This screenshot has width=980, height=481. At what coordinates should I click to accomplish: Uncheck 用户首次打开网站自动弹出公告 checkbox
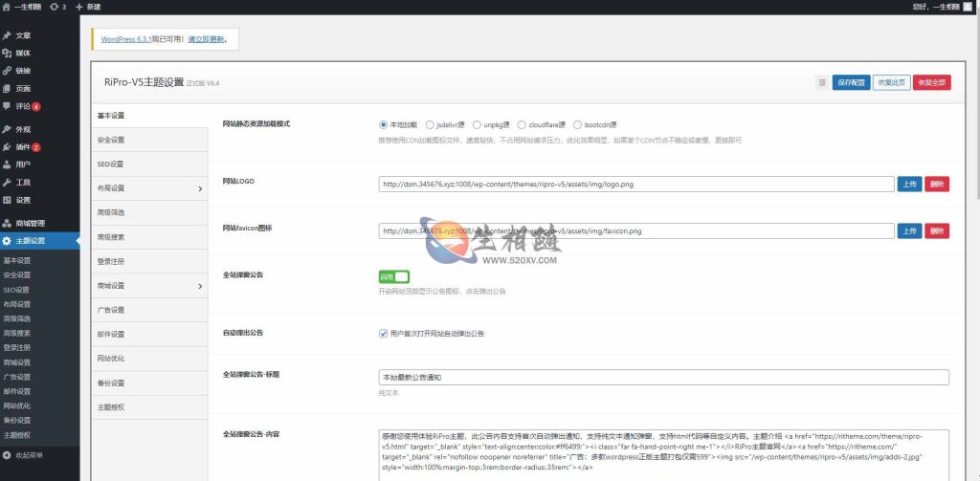(x=383, y=333)
